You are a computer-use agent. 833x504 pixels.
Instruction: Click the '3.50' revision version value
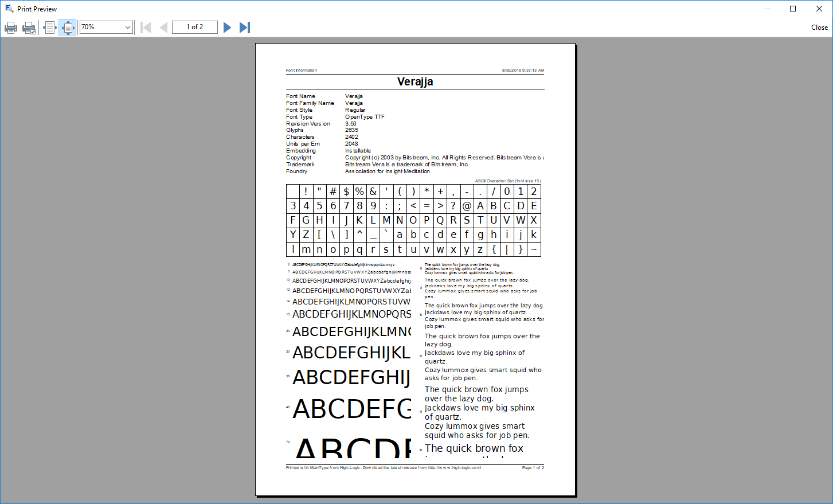[x=351, y=124]
